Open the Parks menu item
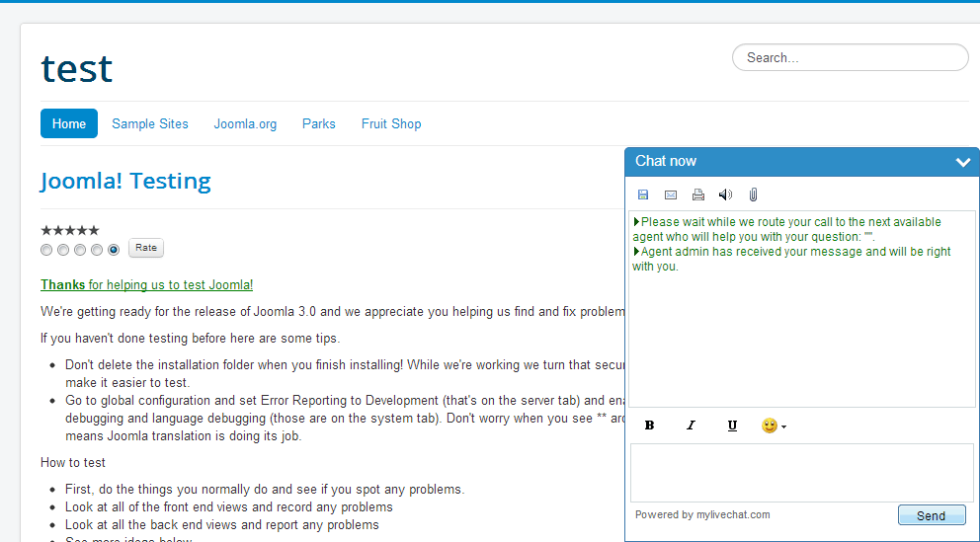 tap(319, 123)
